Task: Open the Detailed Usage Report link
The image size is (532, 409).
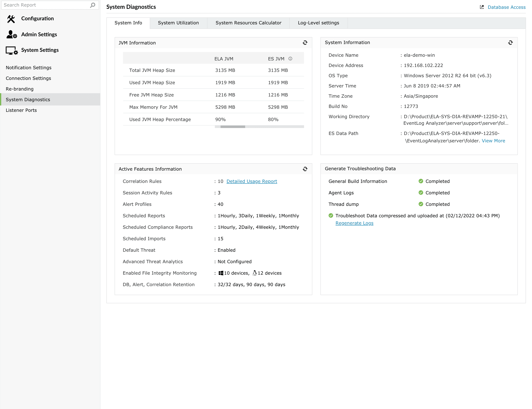Action: [x=251, y=181]
